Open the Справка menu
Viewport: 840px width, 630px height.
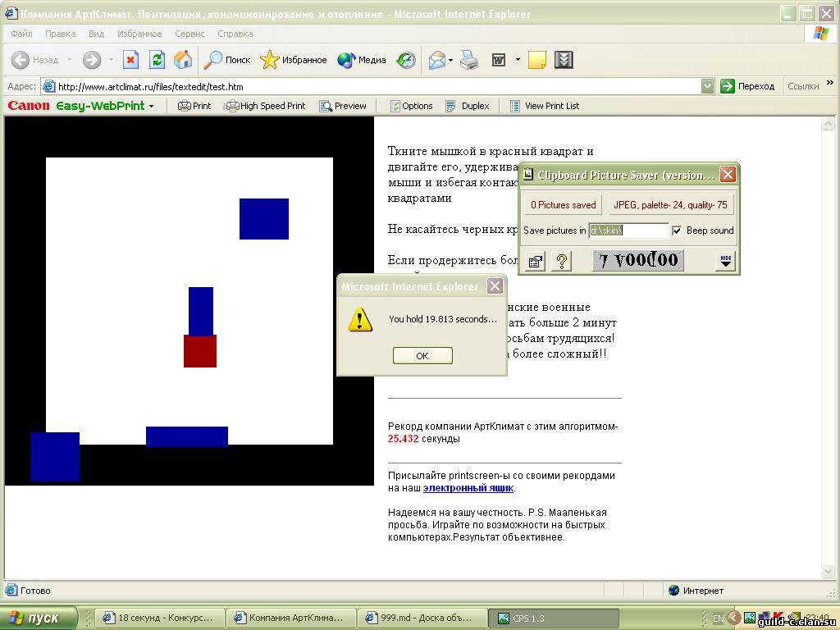click(235, 34)
